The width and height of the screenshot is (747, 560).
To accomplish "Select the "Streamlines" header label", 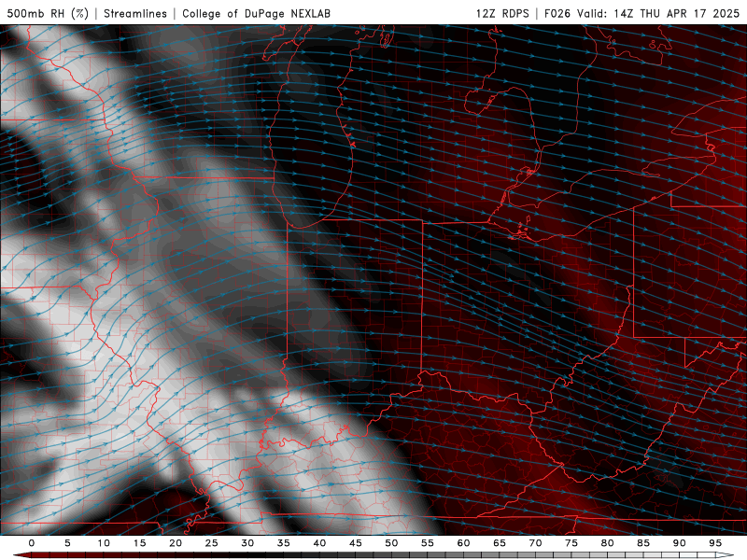I will 135,13.
